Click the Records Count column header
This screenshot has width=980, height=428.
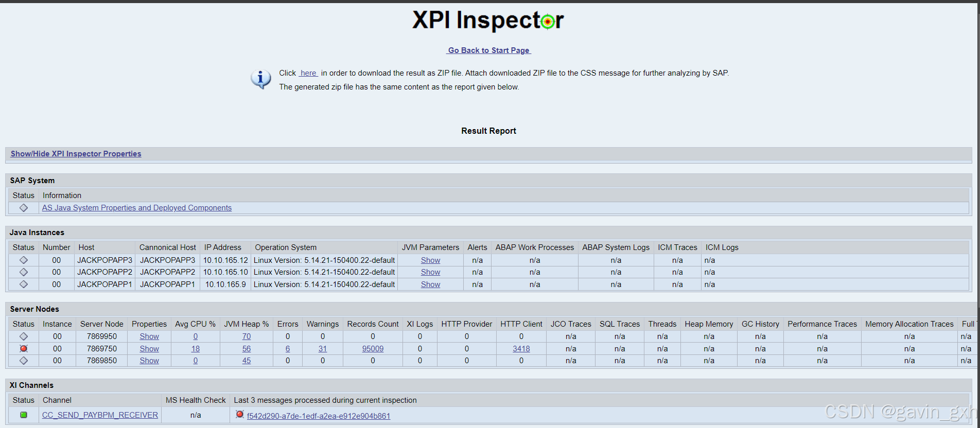click(373, 324)
